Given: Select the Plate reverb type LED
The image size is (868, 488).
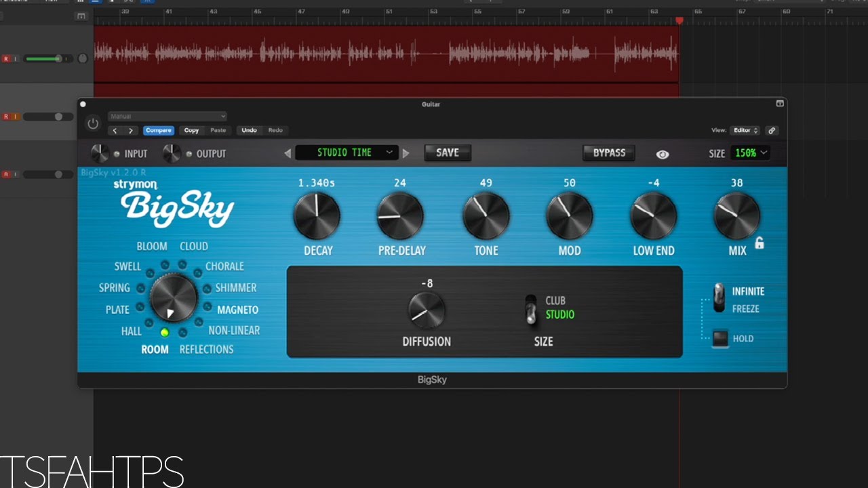Looking at the screenshot, I should click(x=140, y=307).
